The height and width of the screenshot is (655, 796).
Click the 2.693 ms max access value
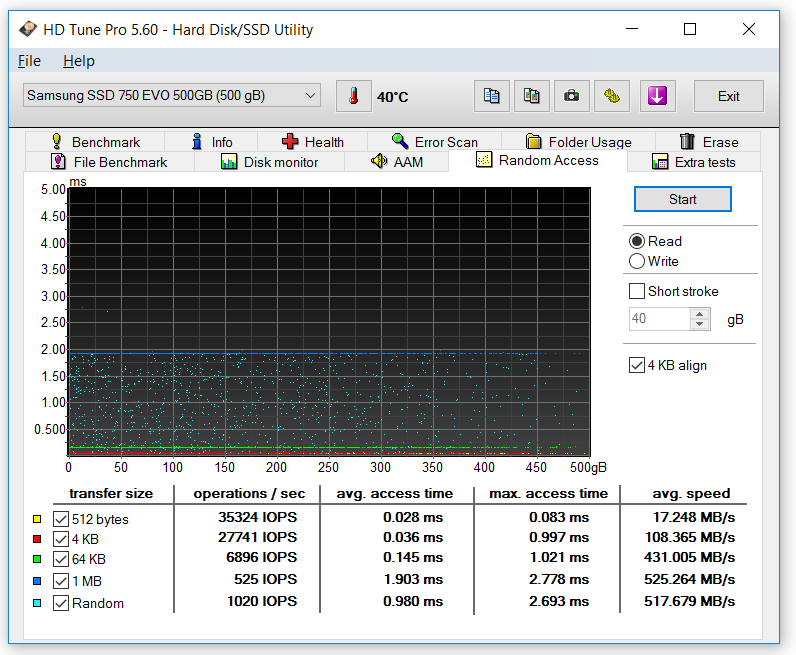(559, 601)
